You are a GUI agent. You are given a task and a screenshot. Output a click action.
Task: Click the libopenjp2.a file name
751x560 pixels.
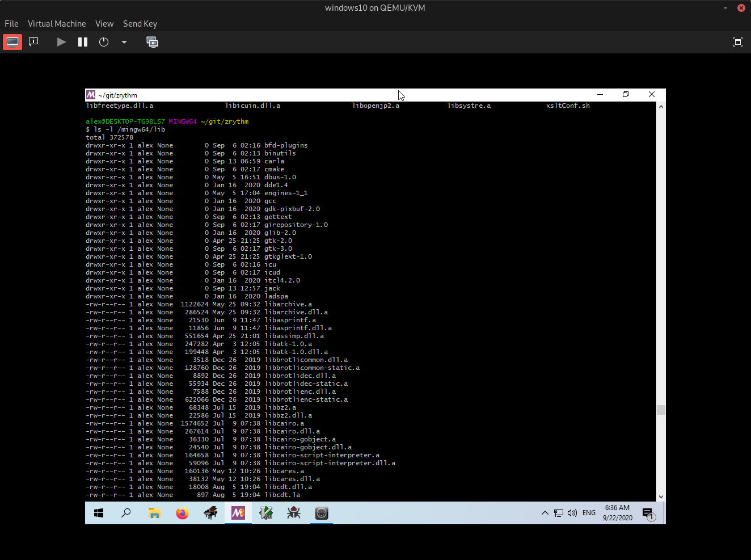tap(375, 106)
